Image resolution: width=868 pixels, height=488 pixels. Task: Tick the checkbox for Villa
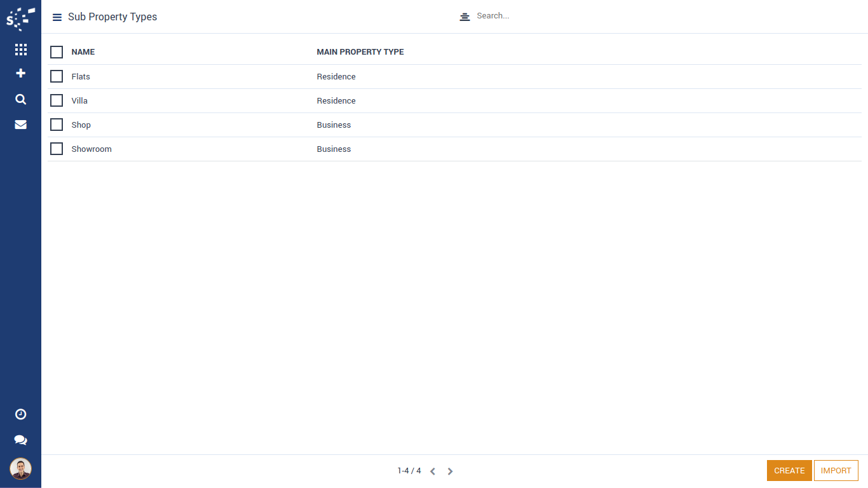tap(57, 100)
